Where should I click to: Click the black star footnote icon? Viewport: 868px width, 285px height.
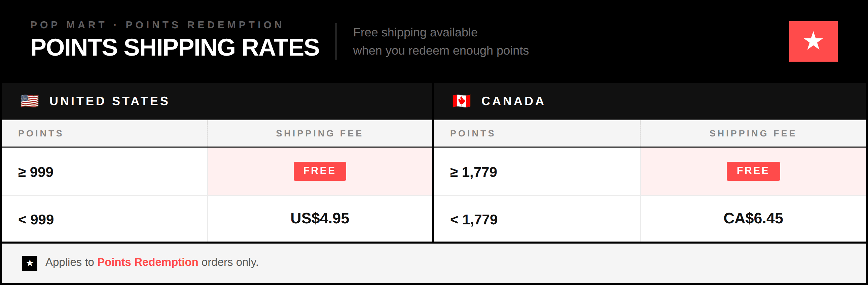[30, 263]
